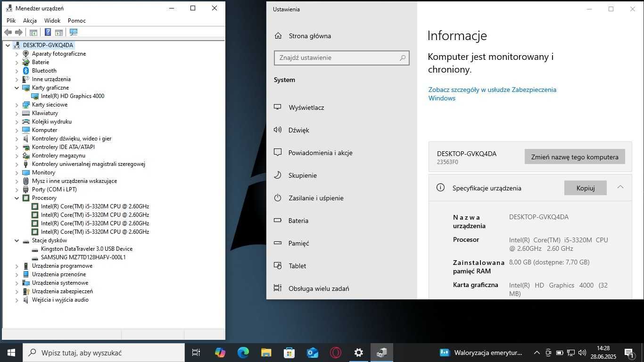Viewport: 644px width, 362px height.
Task: Click the show/hide console tree toolbar icon
Action: (33, 32)
